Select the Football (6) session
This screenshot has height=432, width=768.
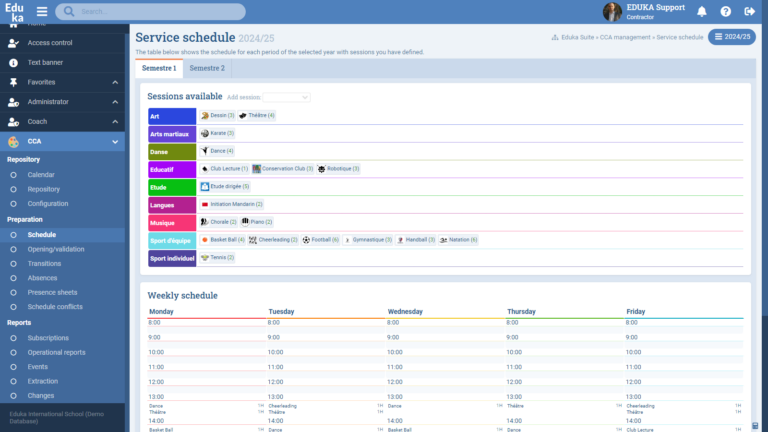[x=320, y=240]
